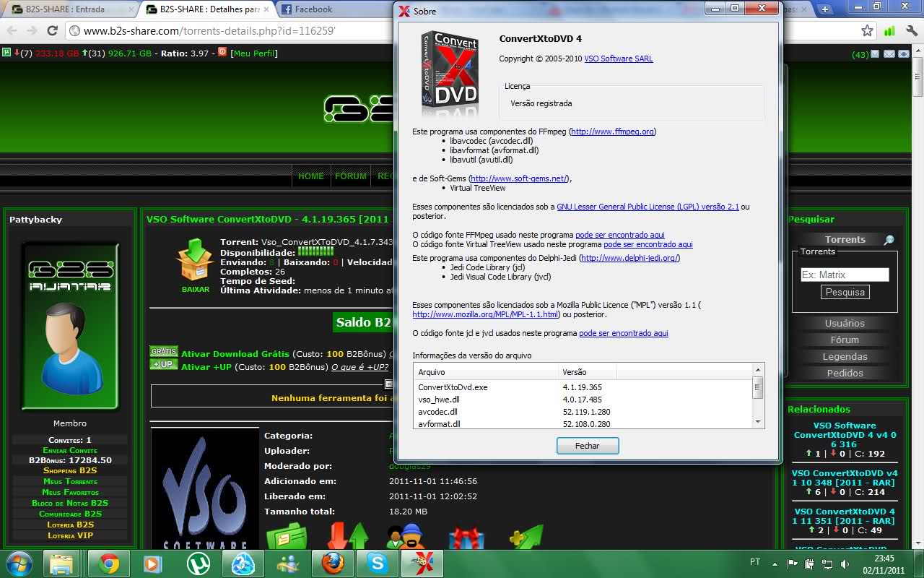Click 'O que é +UP?' link
Viewport: 924px width, 578px height.
pos(359,367)
